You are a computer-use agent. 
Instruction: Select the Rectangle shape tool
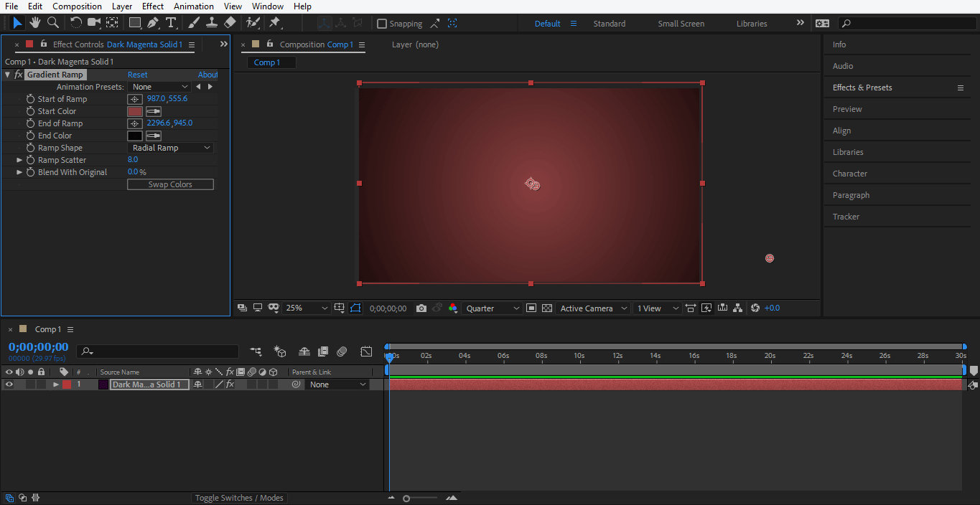pos(135,23)
